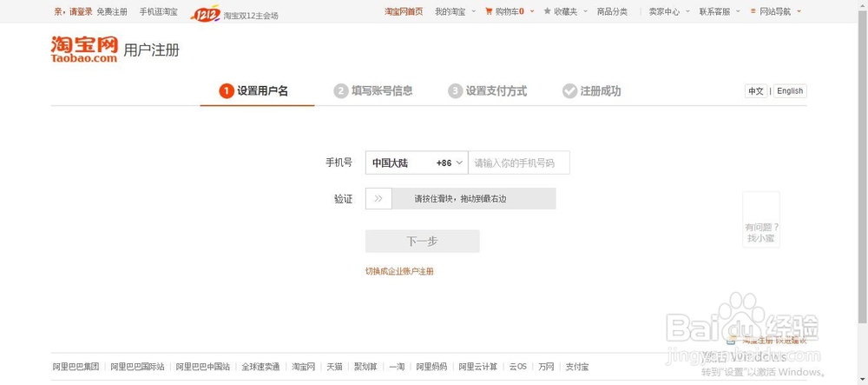Open the 阿里巴巴集团 footer link

point(76,367)
